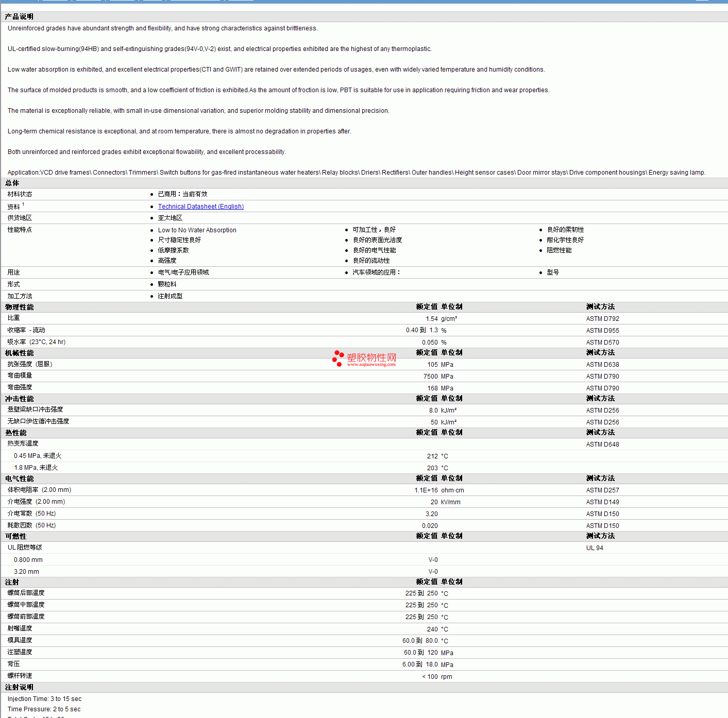Viewport: 728px width, 718px height.
Task: Click the 供货地区 row label
Action: [20, 218]
